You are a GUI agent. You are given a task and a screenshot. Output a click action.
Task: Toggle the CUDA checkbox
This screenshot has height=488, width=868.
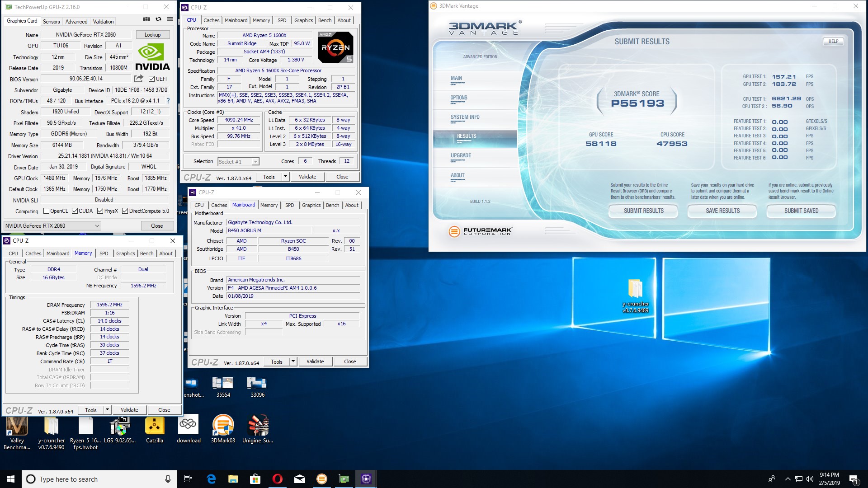[x=75, y=211]
